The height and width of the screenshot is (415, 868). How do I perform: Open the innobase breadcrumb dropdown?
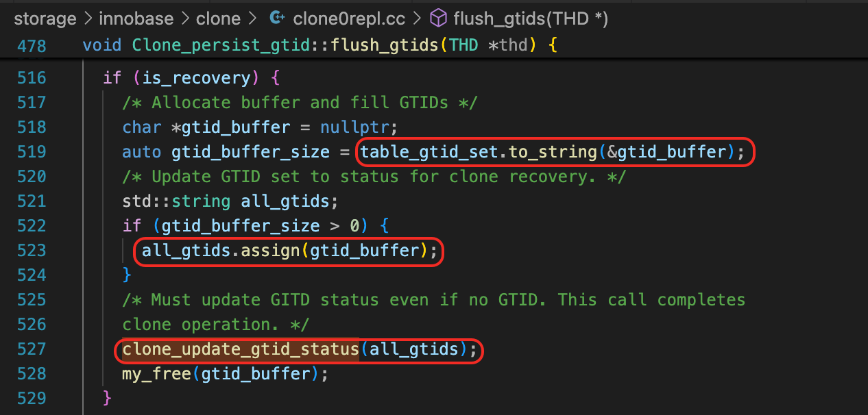coord(133,18)
